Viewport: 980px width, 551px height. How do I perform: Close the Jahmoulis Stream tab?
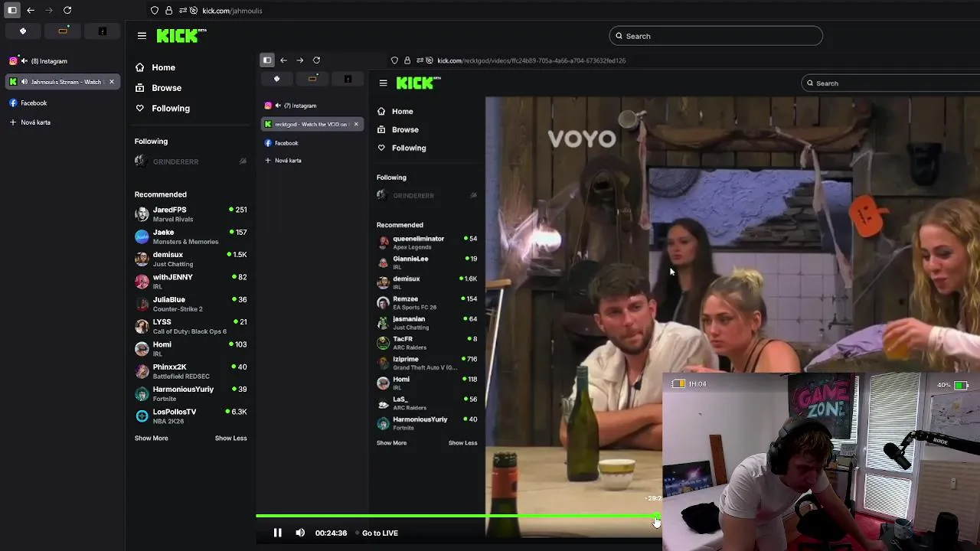click(111, 82)
